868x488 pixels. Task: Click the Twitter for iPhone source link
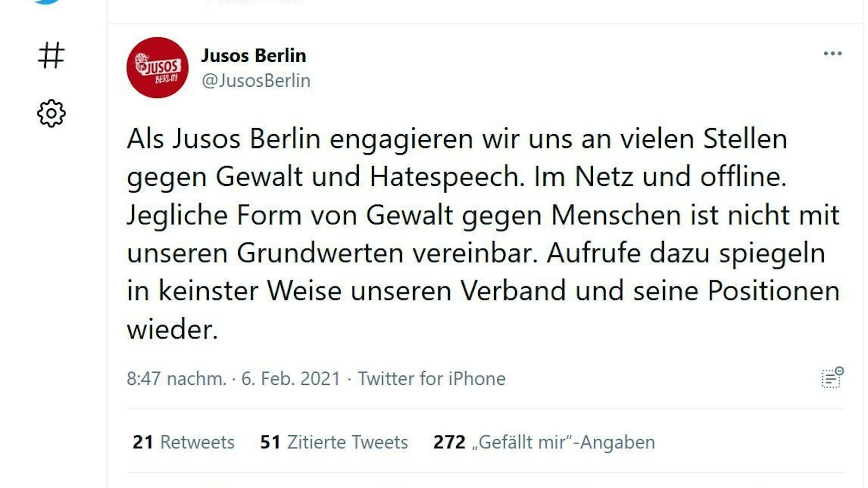click(x=432, y=379)
